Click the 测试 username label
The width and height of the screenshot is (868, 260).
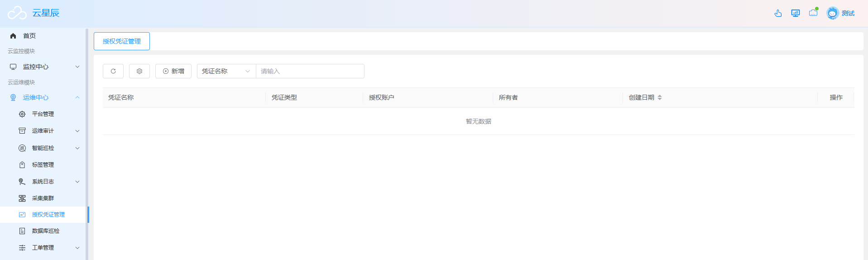(x=848, y=13)
